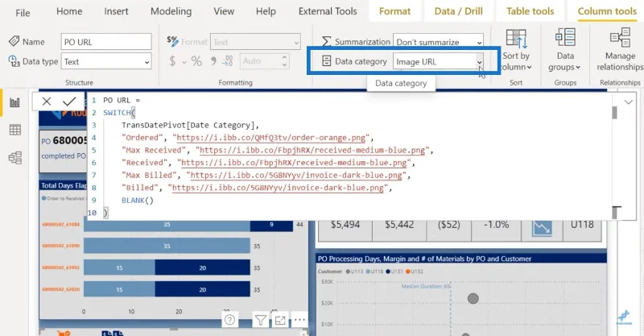
Task: Toggle the thousands separator comma icon
Action: coord(213,62)
